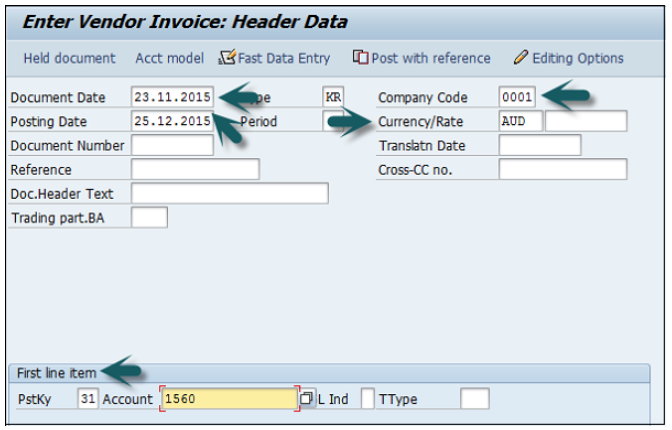This screenshot has height=430, width=672.
Task: Click the Currency field containing AUD
Action: [x=520, y=122]
